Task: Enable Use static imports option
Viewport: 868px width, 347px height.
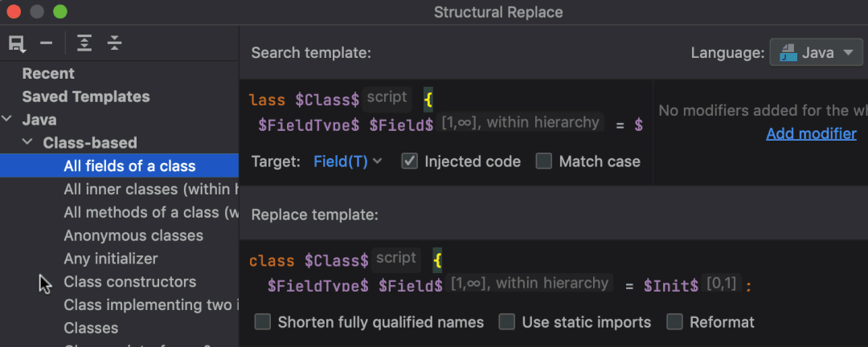Action: pyautogui.click(x=507, y=322)
